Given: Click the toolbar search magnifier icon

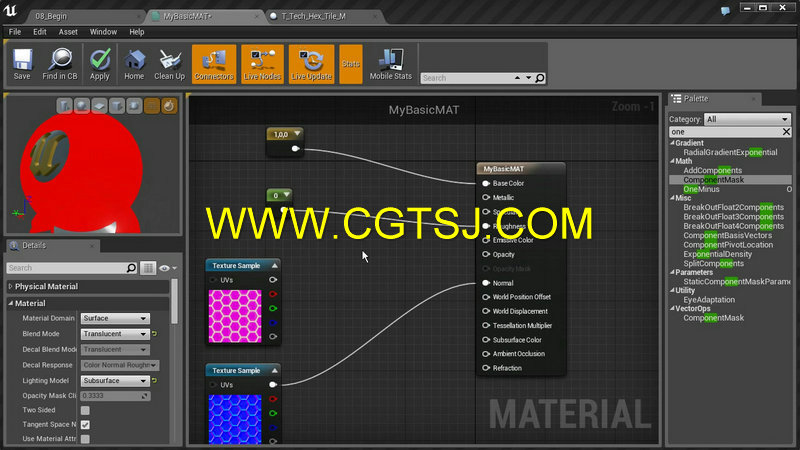Looking at the screenshot, I should coord(540,78).
